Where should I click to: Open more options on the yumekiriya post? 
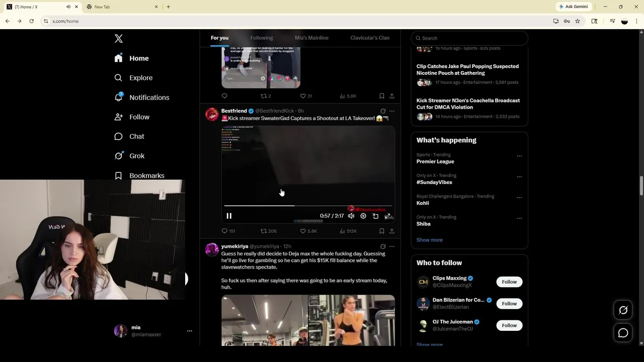click(x=392, y=246)
